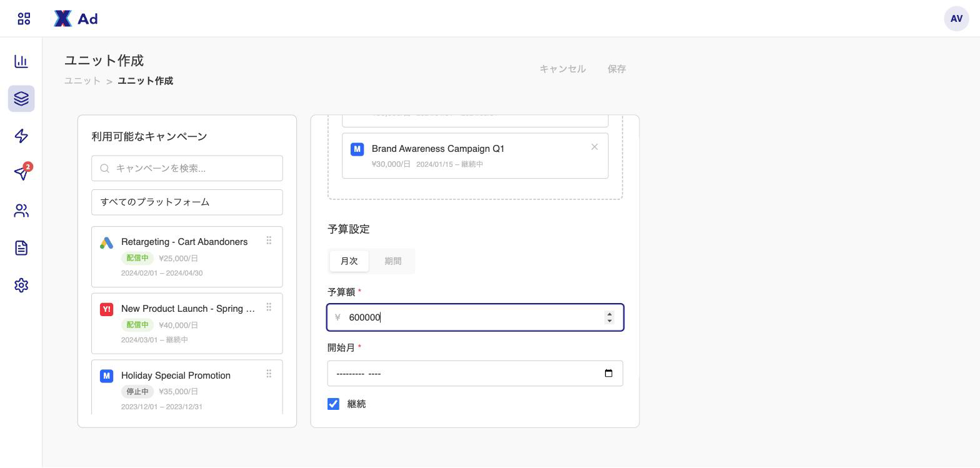
Task: Open the bar chart analytics sidebar icon
Action: 21,61
